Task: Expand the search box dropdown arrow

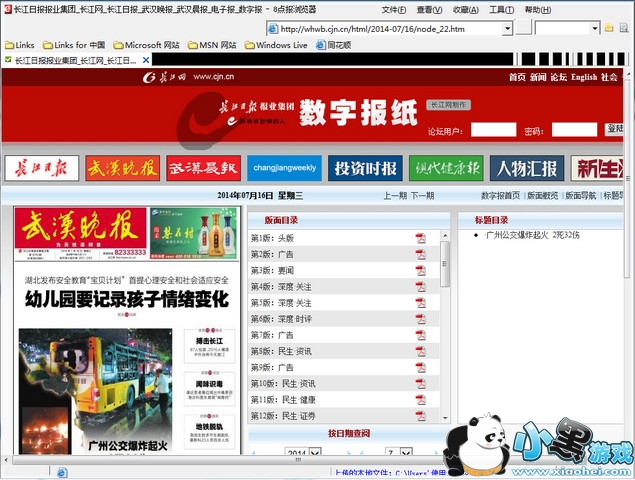Action: (595, 28)
